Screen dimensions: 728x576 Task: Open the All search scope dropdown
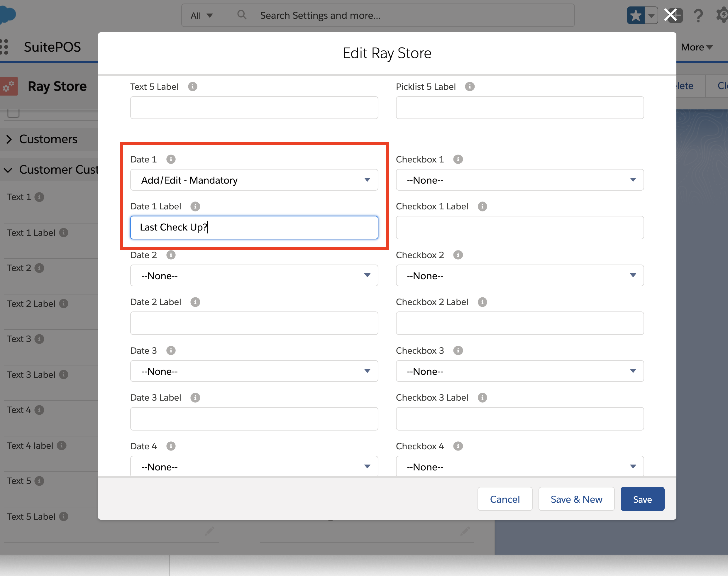coord(201,16)
